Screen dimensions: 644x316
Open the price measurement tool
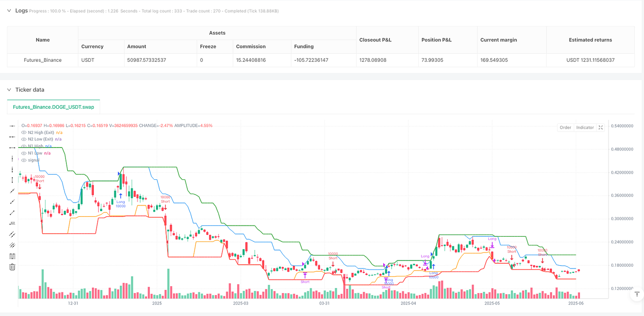tap(12, 223)
